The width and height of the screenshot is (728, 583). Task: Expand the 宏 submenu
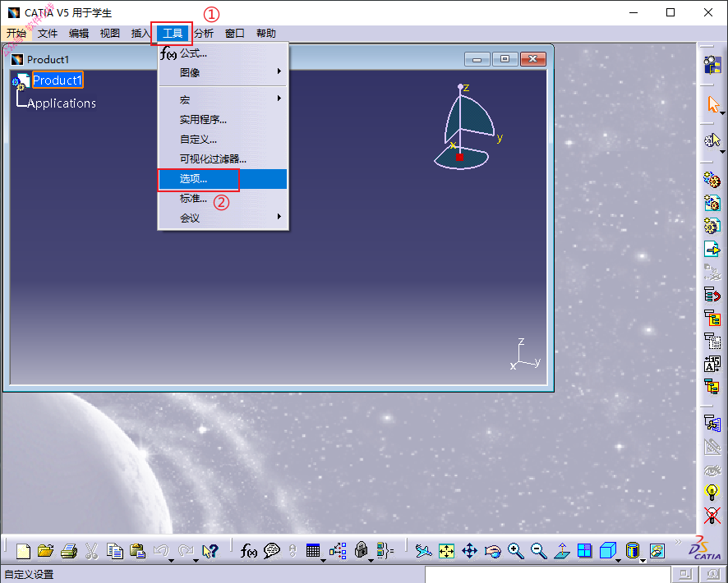tap(223, 99)
